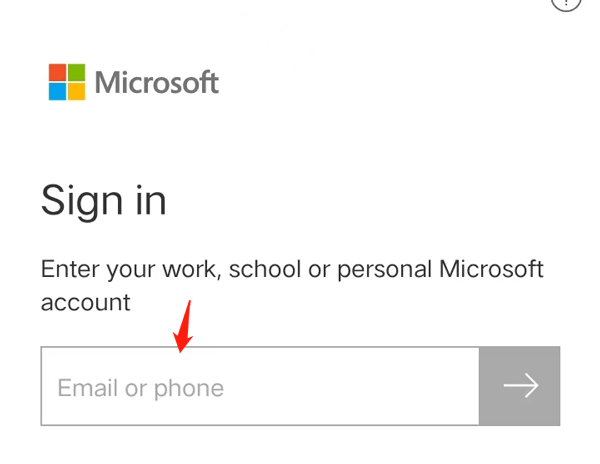The width and height of the screenshot is (600, 464).
Task: Click the word "school" in the instructions
Action: tap(264, 269)
